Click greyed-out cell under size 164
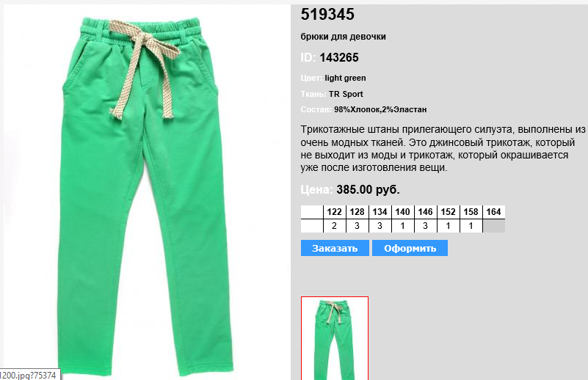The height and width of the screenshot is (380, 588). coord(494,226)
